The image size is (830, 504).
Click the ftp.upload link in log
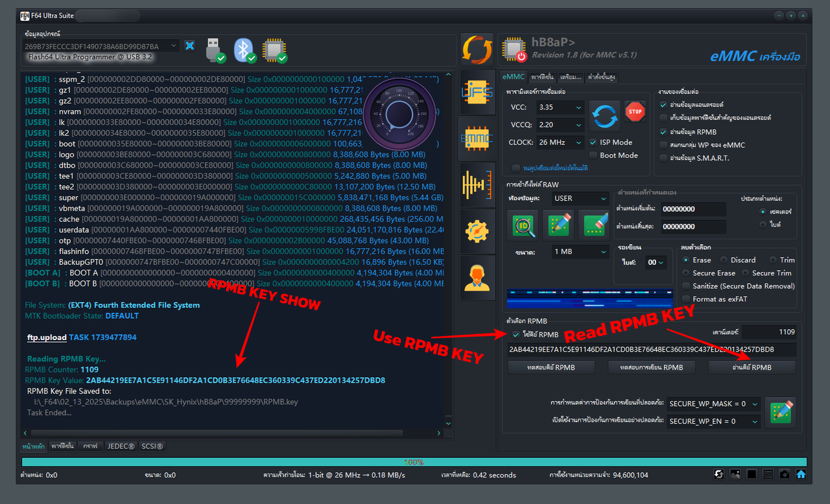pyautogui.click(x=47, y=338)
